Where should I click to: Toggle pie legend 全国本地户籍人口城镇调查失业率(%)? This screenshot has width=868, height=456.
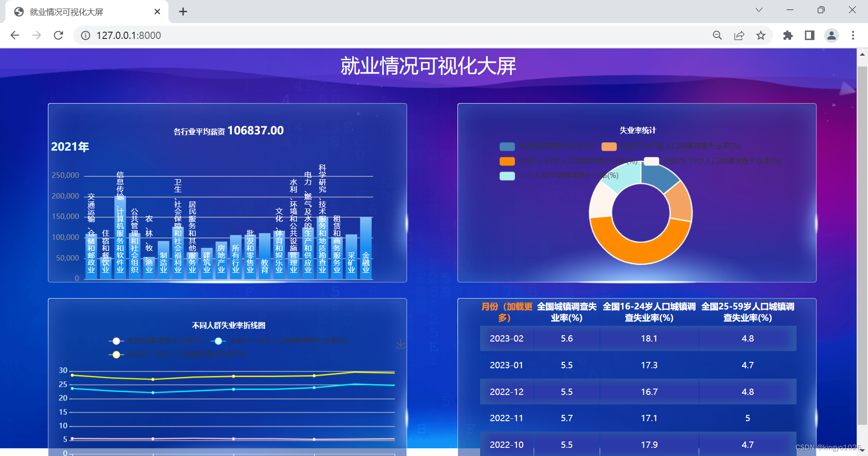click(671, 146)
